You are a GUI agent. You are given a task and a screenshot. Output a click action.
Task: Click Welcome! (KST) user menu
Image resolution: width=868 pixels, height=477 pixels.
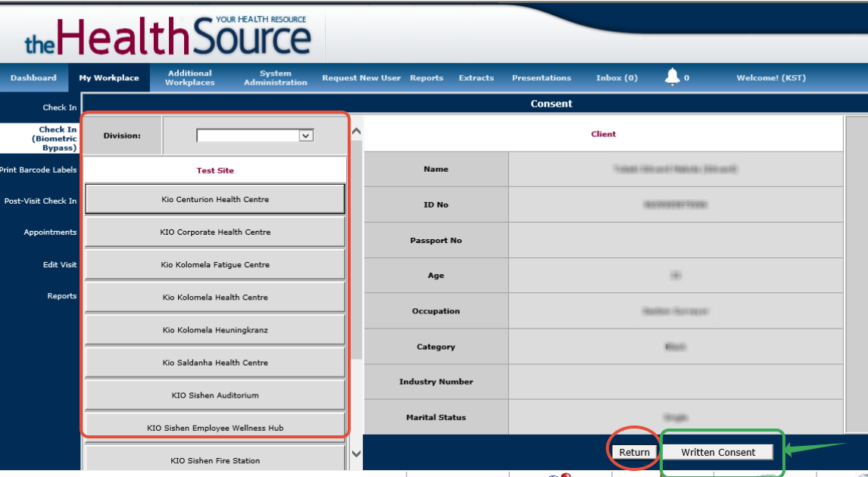point(770,78)
